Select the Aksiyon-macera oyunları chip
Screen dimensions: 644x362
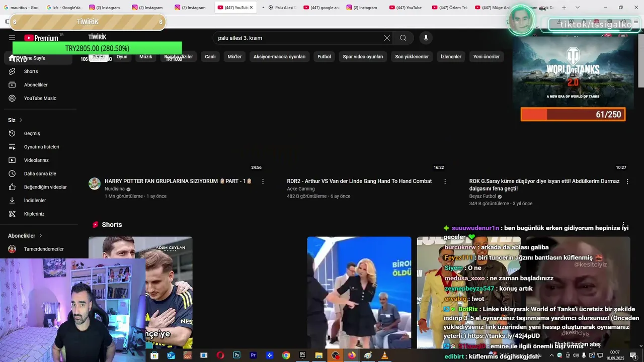[x=279, y=57]
